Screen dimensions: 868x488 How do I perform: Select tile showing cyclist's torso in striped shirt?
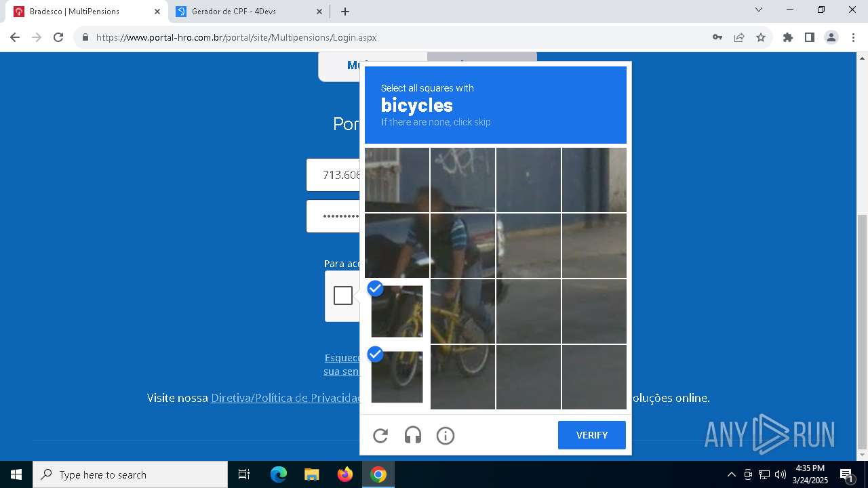click(x=462, y=245)
